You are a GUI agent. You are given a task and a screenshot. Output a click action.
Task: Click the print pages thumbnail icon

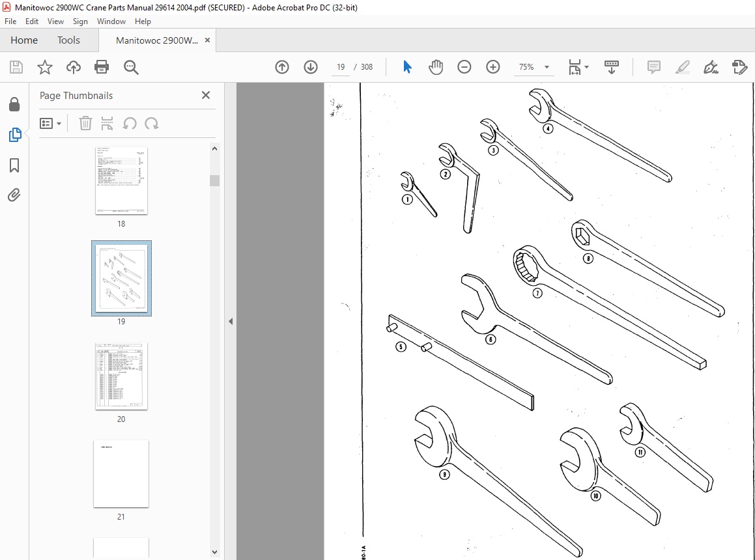pyautogui.click(x=107, y=123)
